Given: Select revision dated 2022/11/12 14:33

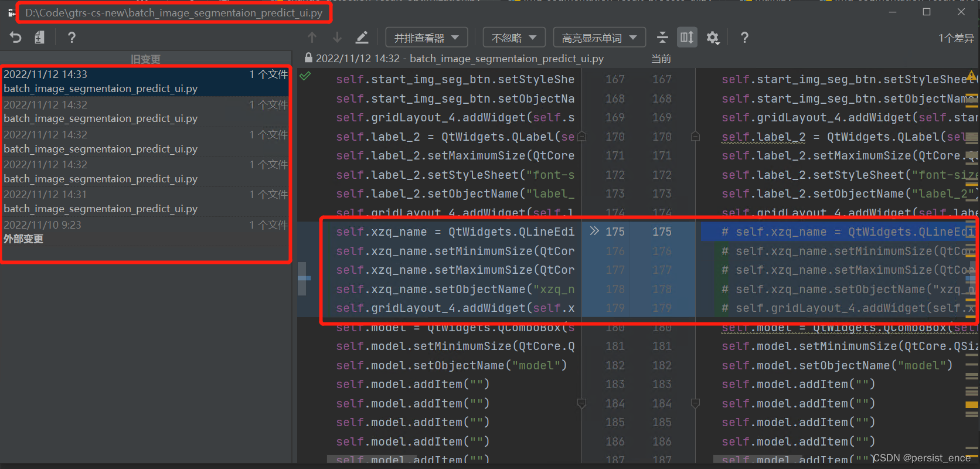Looking at the screenshot, I should coord(145,81).
